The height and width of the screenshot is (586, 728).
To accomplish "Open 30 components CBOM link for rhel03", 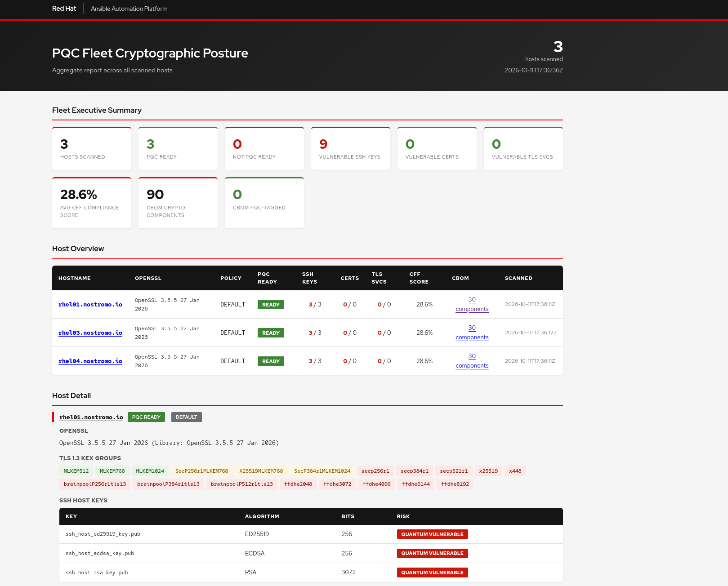I will [472, 333].
